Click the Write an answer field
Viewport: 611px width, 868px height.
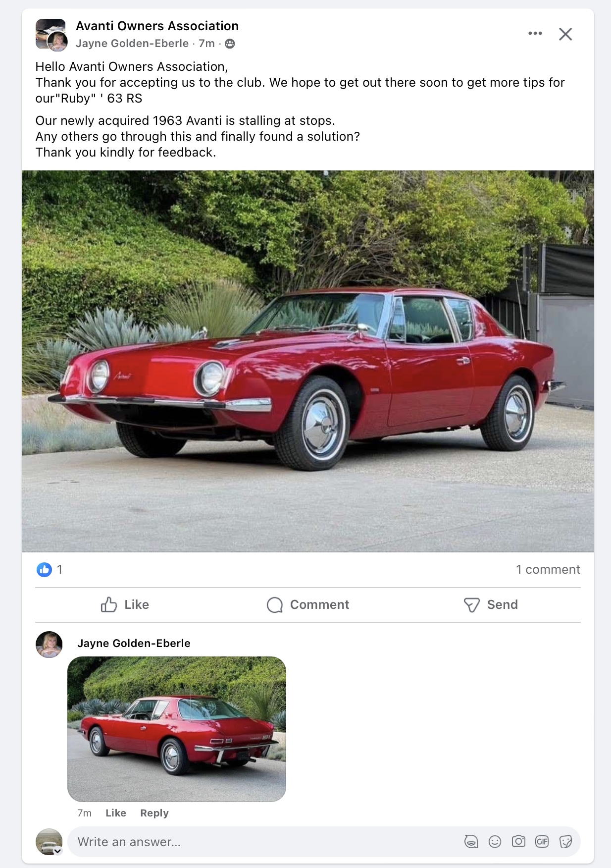click(x=262, y=841)
